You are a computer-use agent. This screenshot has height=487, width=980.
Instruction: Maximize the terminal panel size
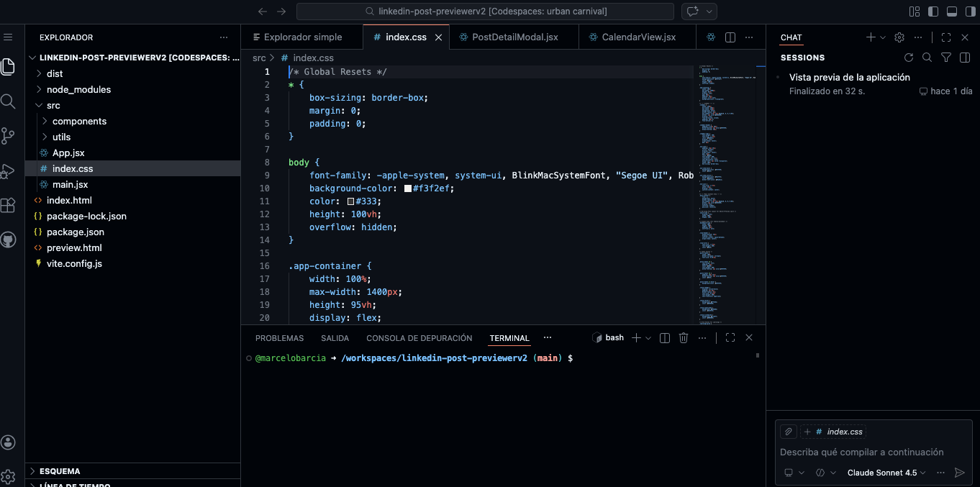tap(730, 338)
